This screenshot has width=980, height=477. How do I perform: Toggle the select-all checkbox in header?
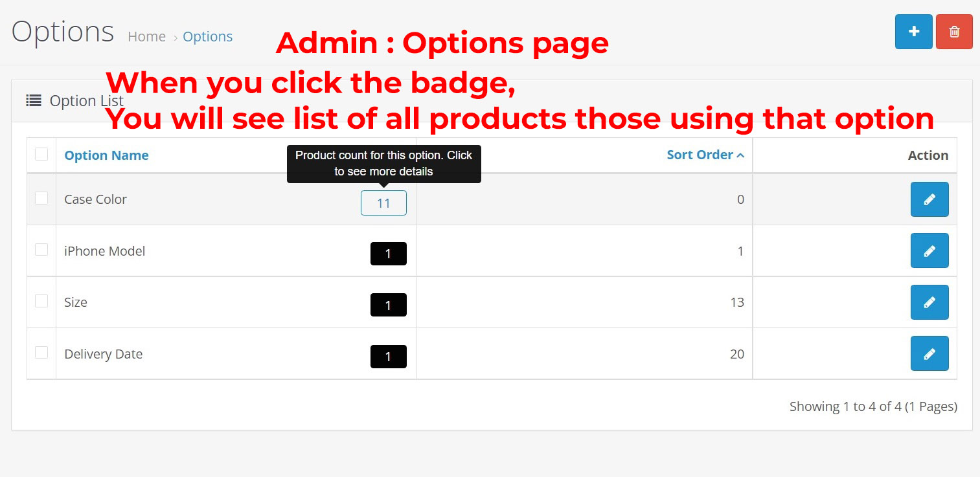tap(41, 154)
